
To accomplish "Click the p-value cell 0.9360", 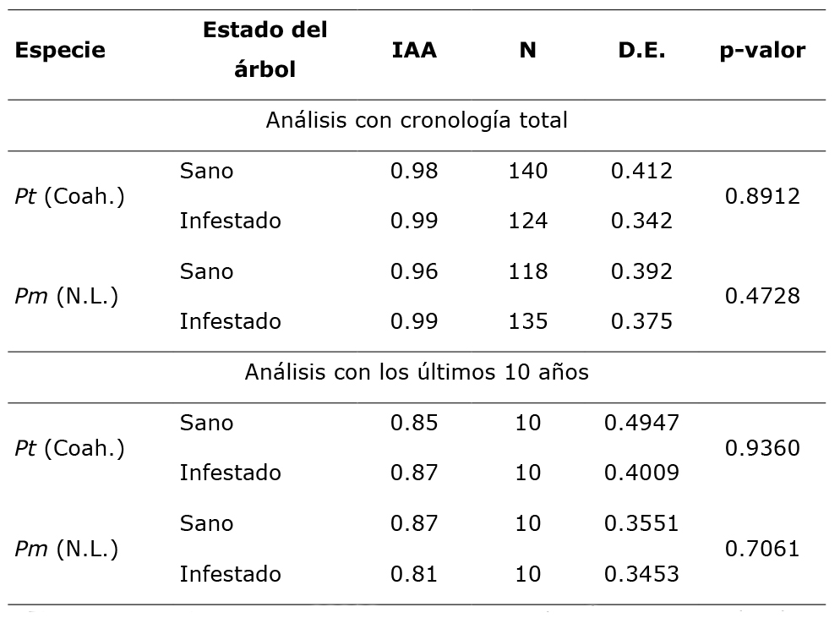I will [762, 447].
